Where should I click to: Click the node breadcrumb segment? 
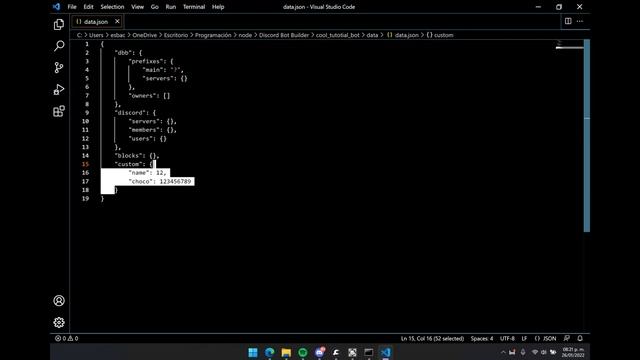[245, 35]
